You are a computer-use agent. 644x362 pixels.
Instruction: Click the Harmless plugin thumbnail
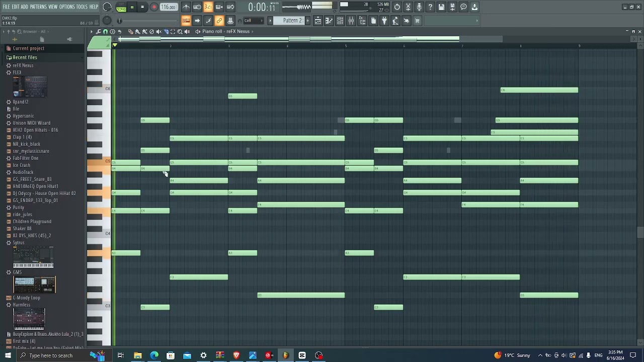(x=29, y=319)
